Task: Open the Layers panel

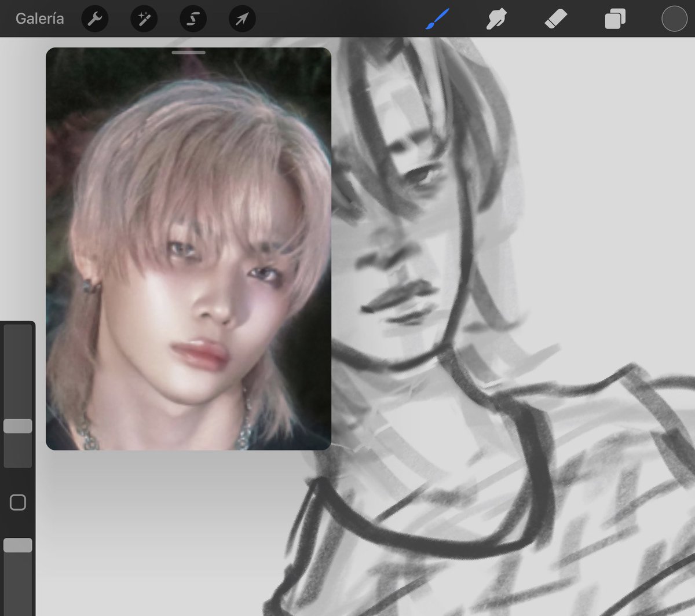Action: (x=616, y=18)
